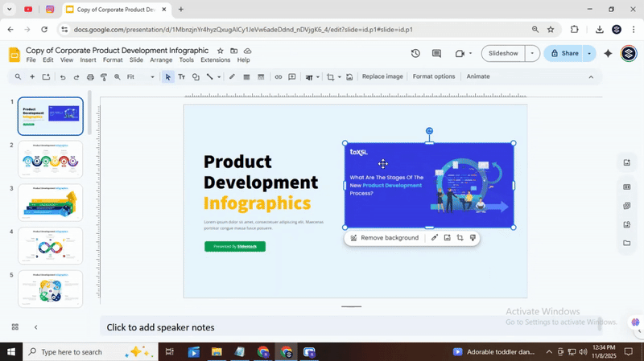This screenshot has height=361, width=644.
Task: Collapse the filmstrip with left chevron
Action: tap(35, 327)
